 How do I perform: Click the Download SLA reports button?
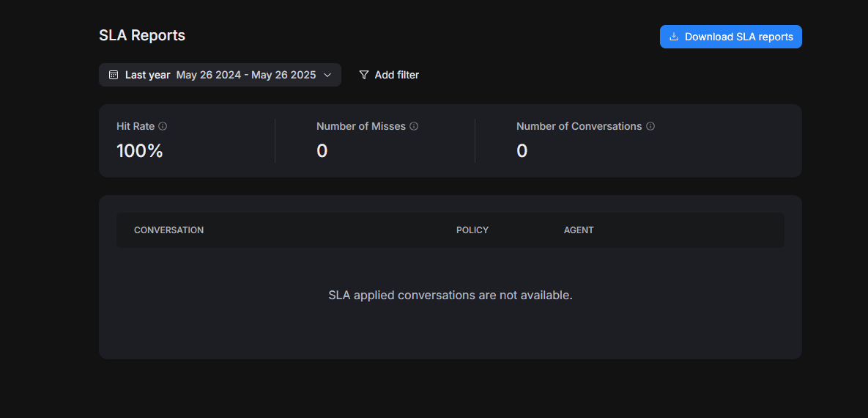pyautogui.click(x=731, y=37)
